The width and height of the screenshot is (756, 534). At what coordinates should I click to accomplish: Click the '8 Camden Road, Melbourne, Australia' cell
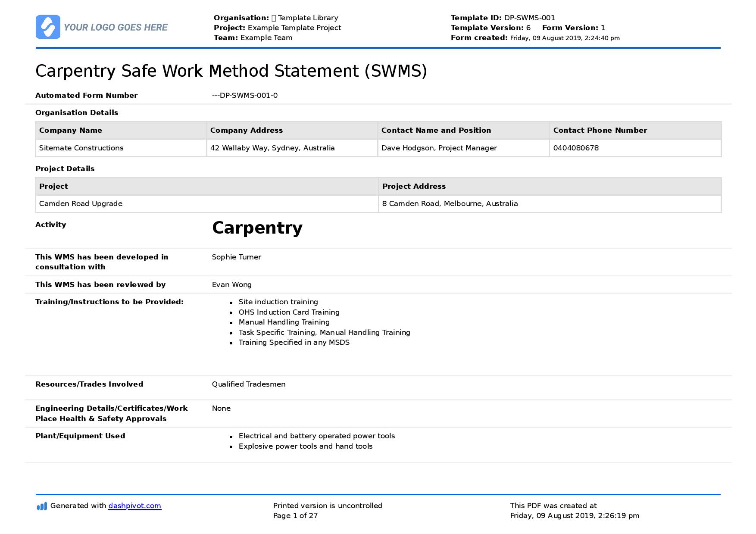point(550,204)
